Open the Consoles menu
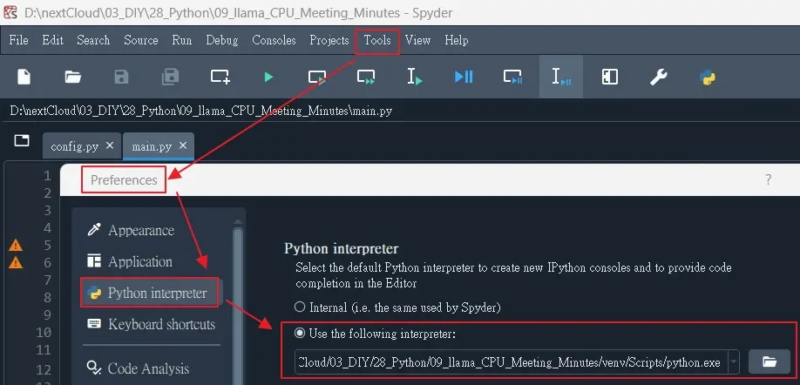This screenshot has width=800, height=385. point(274,40)
